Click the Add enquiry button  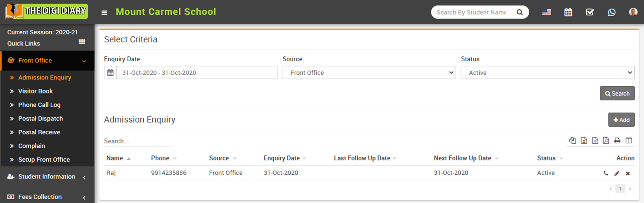pyautogui.click(x=621, y=120)
